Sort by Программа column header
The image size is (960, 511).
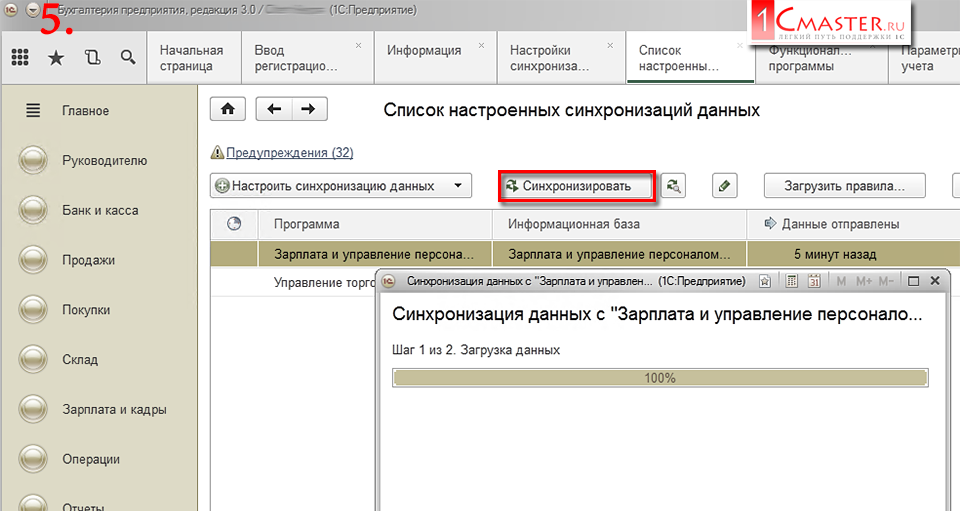tap(375, 224)
